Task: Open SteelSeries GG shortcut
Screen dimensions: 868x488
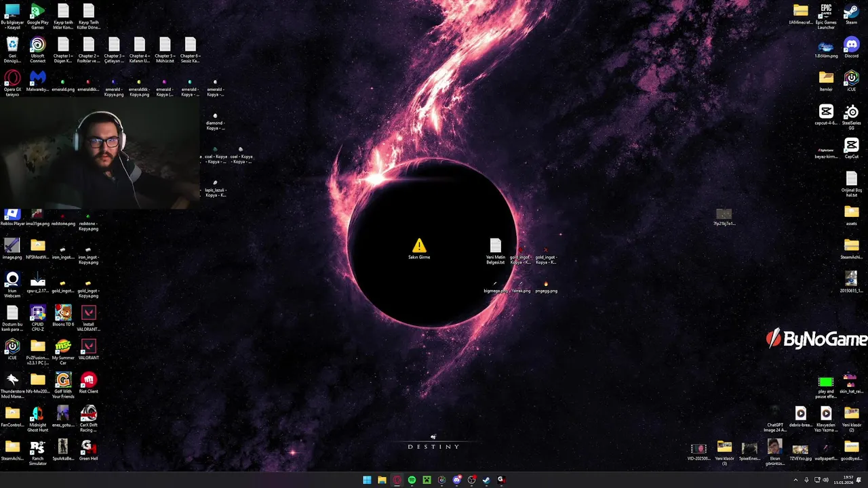Action: (851, 118)
